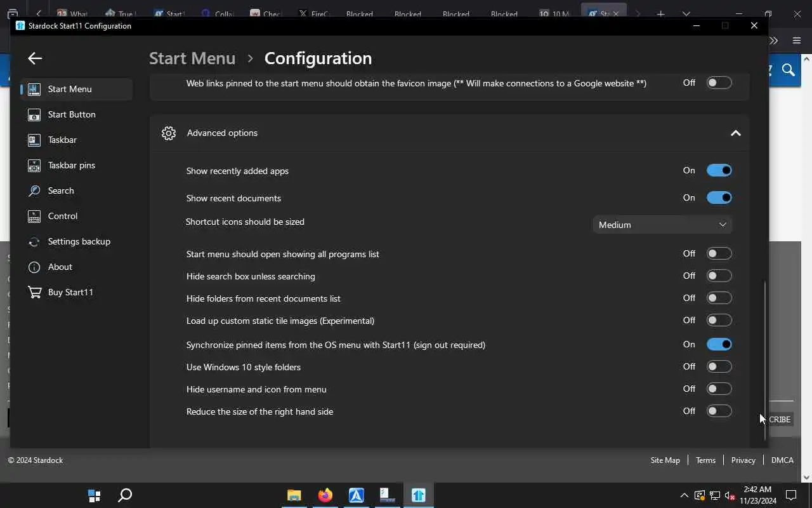812x508 pixels.
Task: Open Start11 app icon on taskbar
Action: [419, 495]
